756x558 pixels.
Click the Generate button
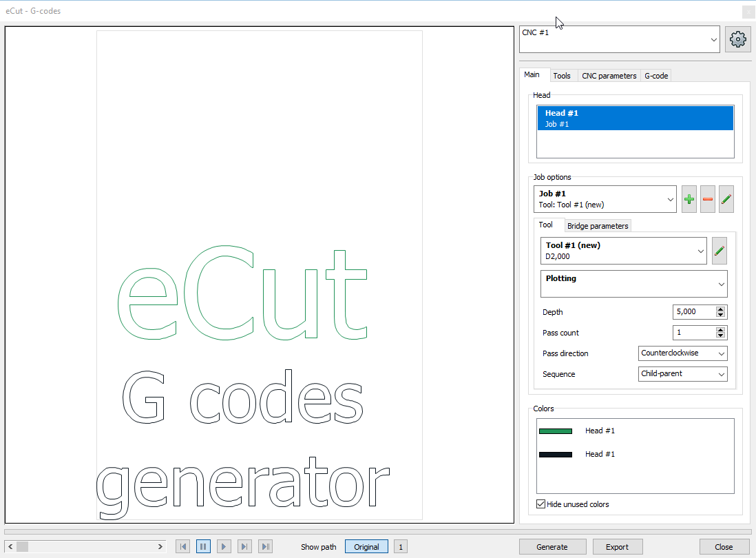tap(552, 547)
